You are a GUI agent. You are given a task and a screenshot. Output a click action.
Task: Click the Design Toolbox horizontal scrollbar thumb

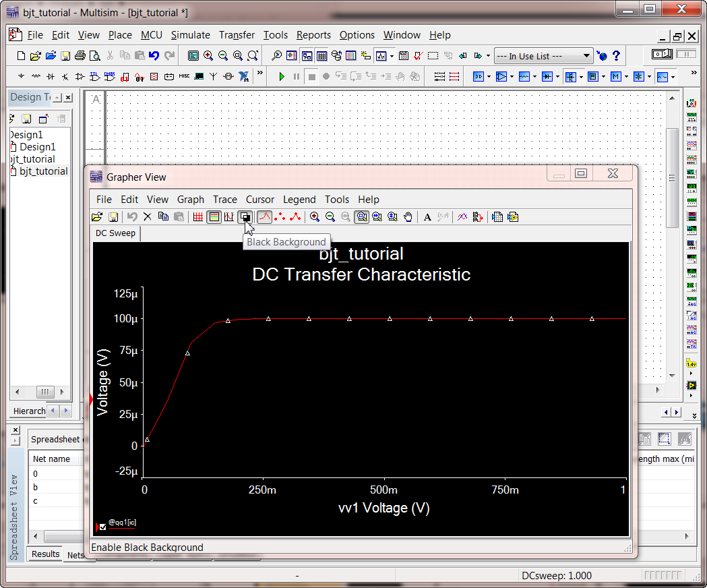point(44,392)
